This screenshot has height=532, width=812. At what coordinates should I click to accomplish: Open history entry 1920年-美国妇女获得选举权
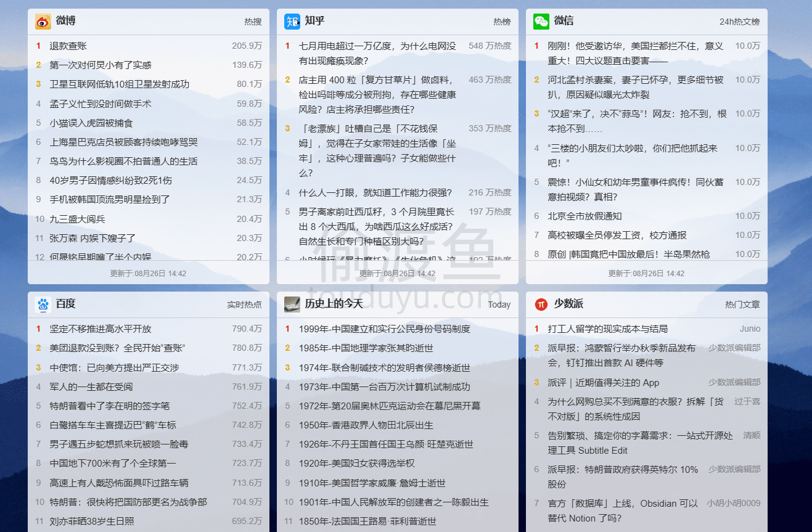[357, 463]
